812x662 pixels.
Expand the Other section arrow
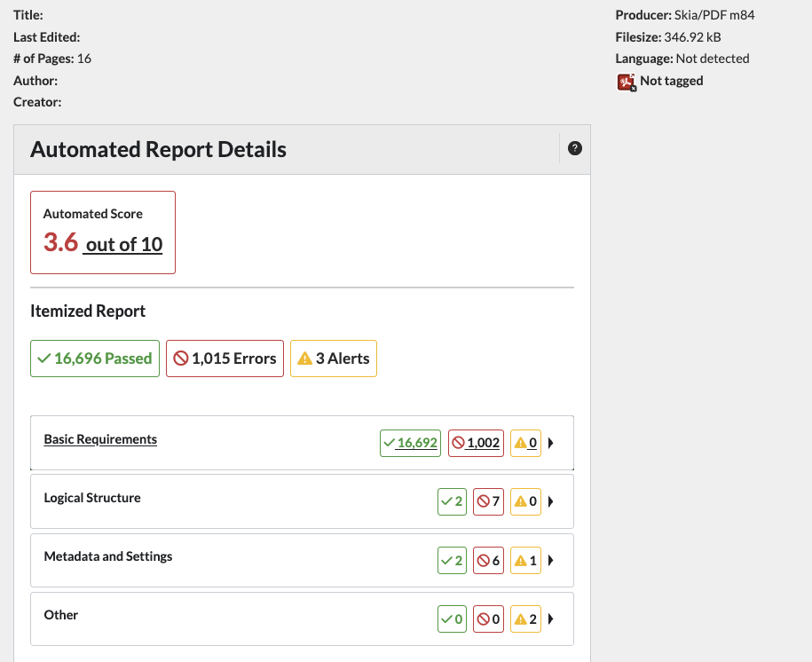click(551, 619)
